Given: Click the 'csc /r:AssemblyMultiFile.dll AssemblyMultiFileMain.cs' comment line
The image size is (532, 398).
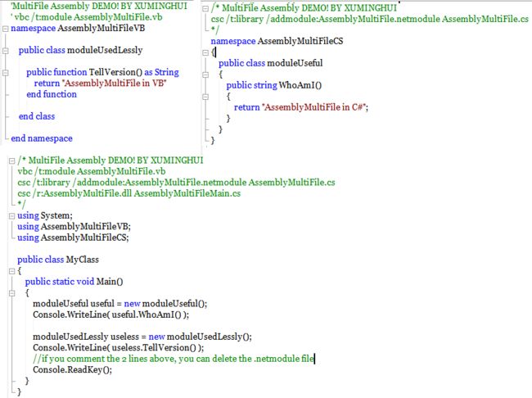Looking at the screenshot, I should tap(129, 193).
